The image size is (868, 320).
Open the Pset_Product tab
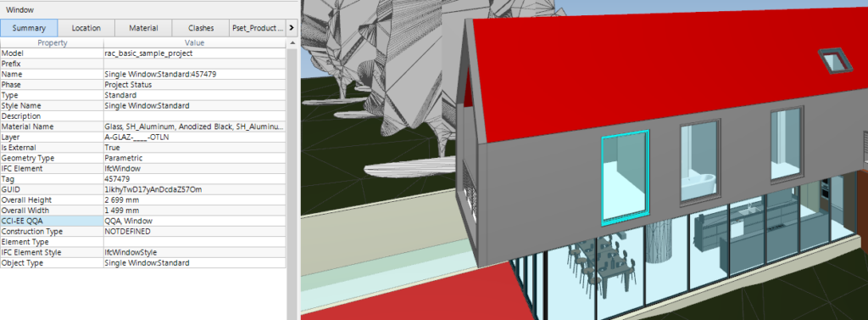click(x=257, y=28)
